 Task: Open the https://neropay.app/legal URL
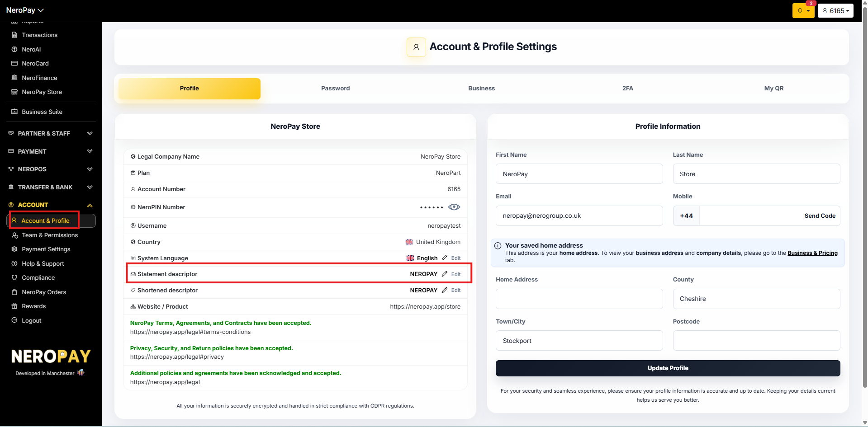point(165,382)
